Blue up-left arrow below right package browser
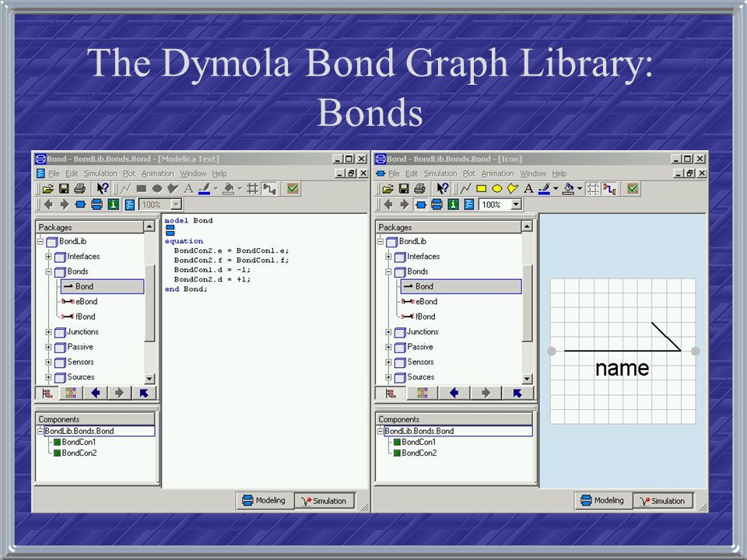This screenshot has width=747, height=560. [x=517, y=393]
